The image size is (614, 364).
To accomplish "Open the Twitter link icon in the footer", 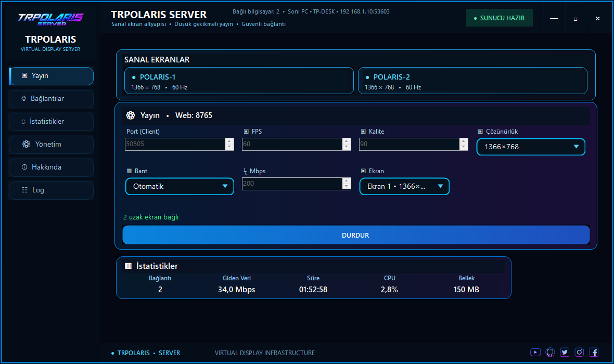I will tap(565, 352).
